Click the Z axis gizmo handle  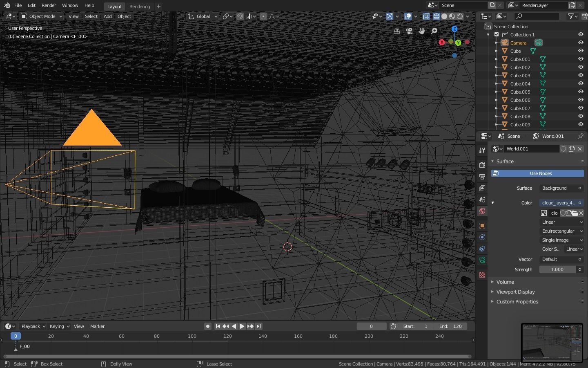[454, 29]
